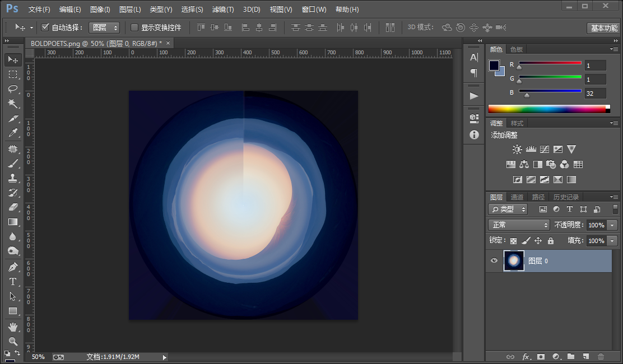Toggle type layer filter (T)

[569, 209]
